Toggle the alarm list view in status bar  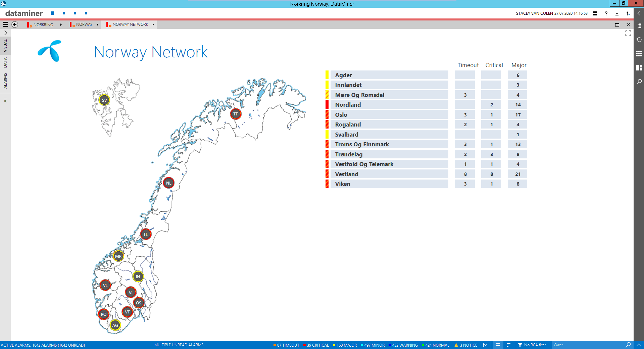(498, 345)
